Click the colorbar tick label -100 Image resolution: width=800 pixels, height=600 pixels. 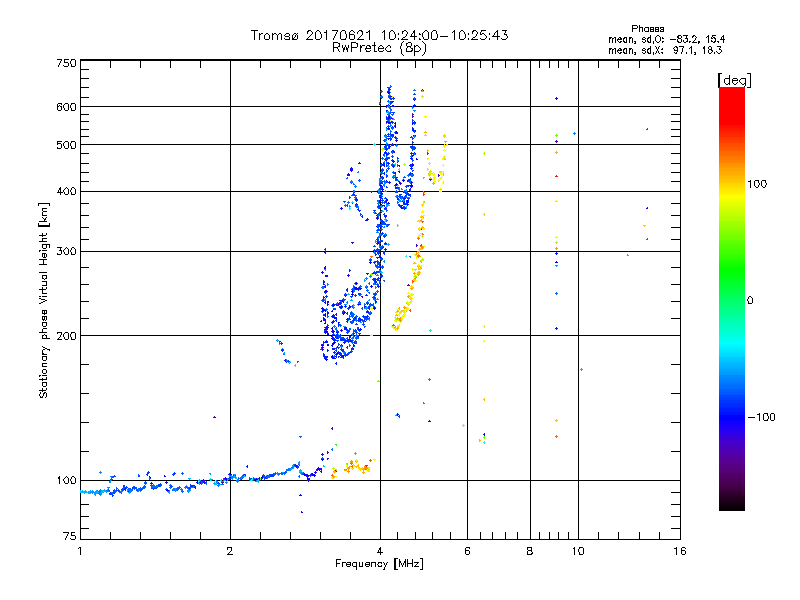click(765, 417)
